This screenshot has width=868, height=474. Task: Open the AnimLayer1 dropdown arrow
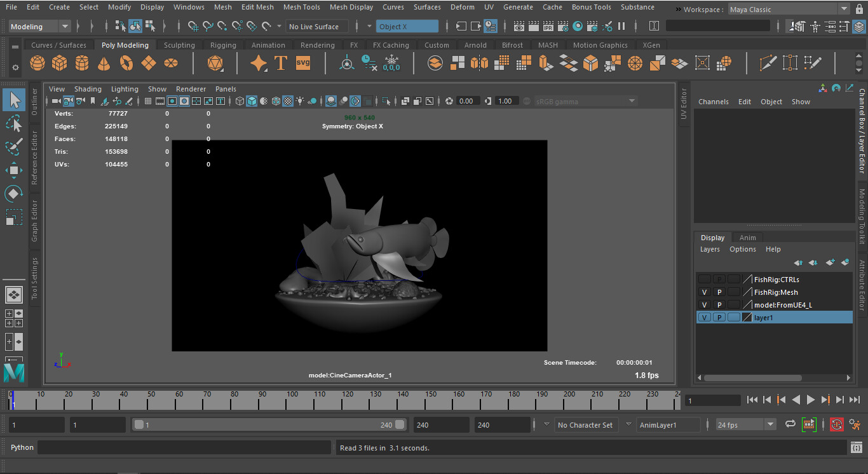pyautogui.click(x=628, y=424)
